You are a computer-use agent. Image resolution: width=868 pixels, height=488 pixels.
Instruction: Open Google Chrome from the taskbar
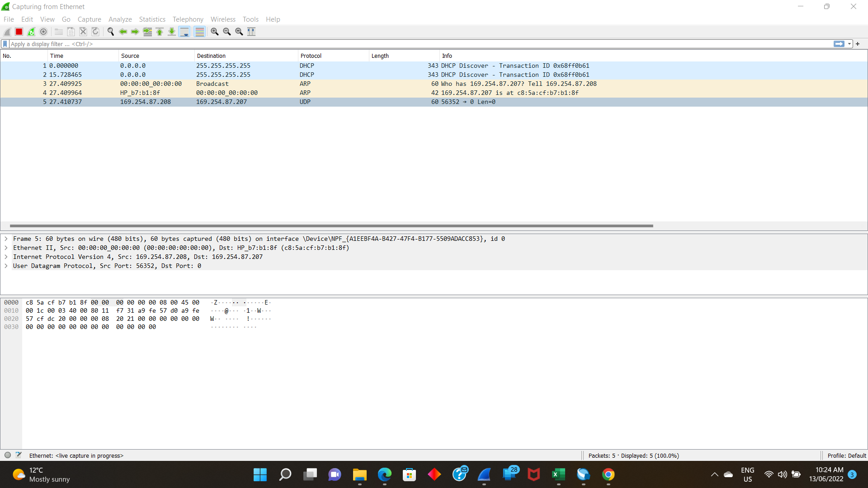click(x=609, y=474)
